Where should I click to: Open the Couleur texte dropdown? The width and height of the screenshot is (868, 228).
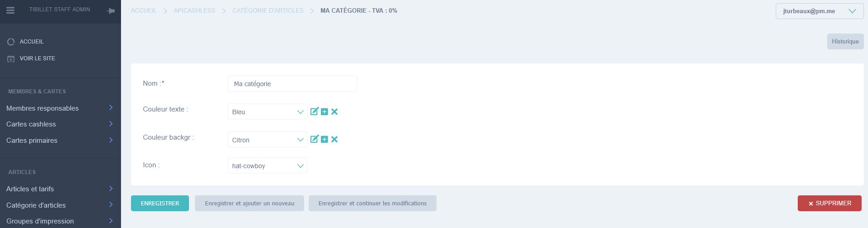pos(267,112)
